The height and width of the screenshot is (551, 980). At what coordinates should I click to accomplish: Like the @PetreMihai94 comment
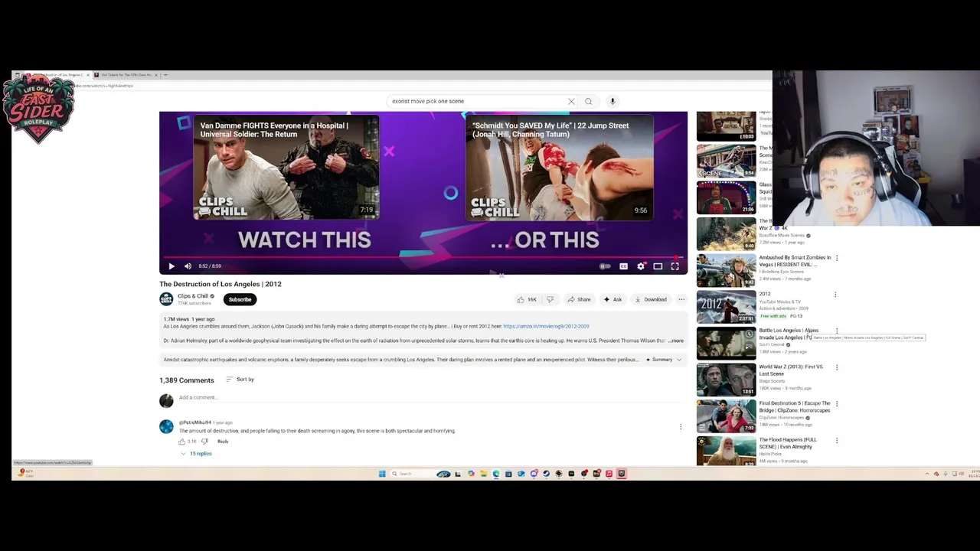[182, 442]
